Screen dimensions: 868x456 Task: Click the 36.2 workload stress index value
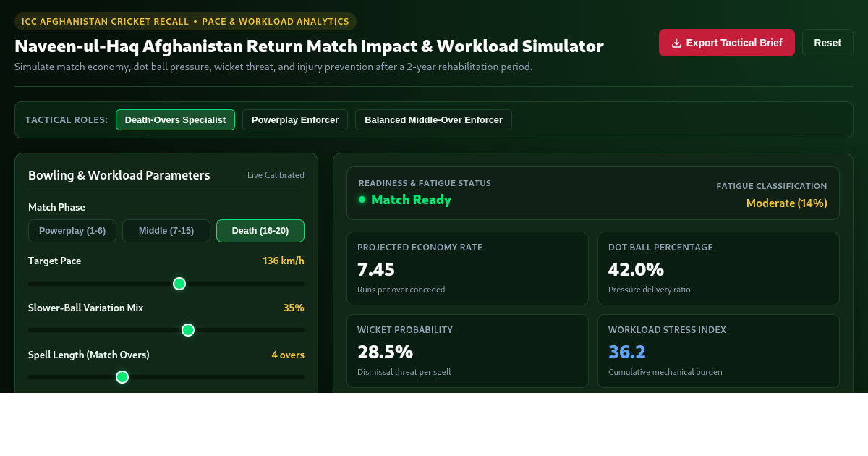click(627, 352)
